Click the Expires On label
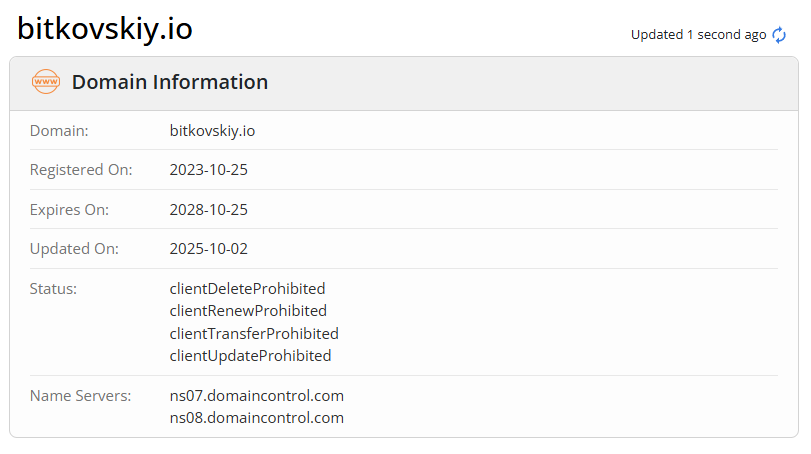The image size is (811, 454). (70, 210)
